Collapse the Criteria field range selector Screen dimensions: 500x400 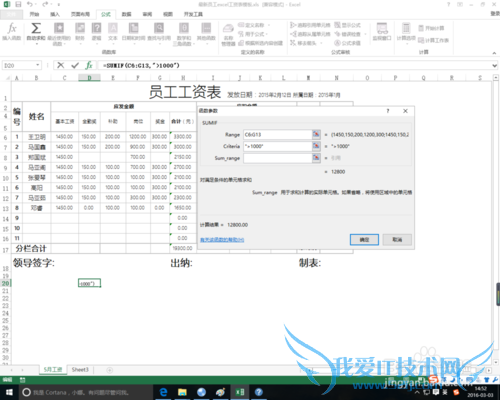pyautogui.click(x=316, y=146)
